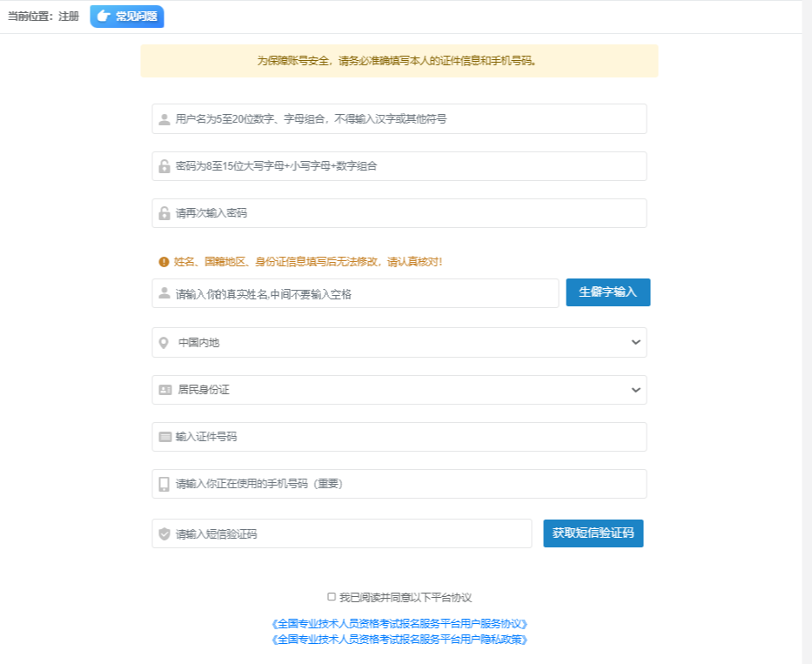Focus the mobile phone number field
This screenshot has height=664, width=812.
[399, 484]
